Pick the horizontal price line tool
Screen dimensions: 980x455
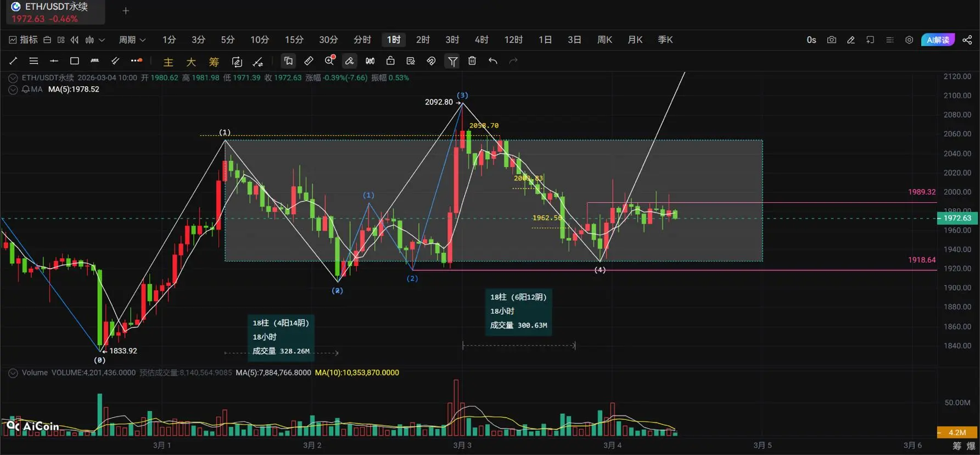tap(54, 61)
